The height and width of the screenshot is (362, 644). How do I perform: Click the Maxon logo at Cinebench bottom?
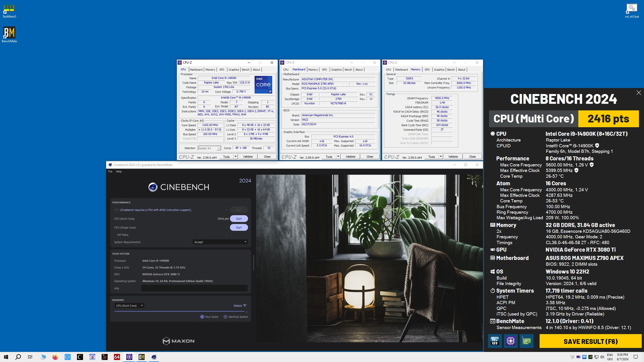pyautogui.click(x=179, y=341)
